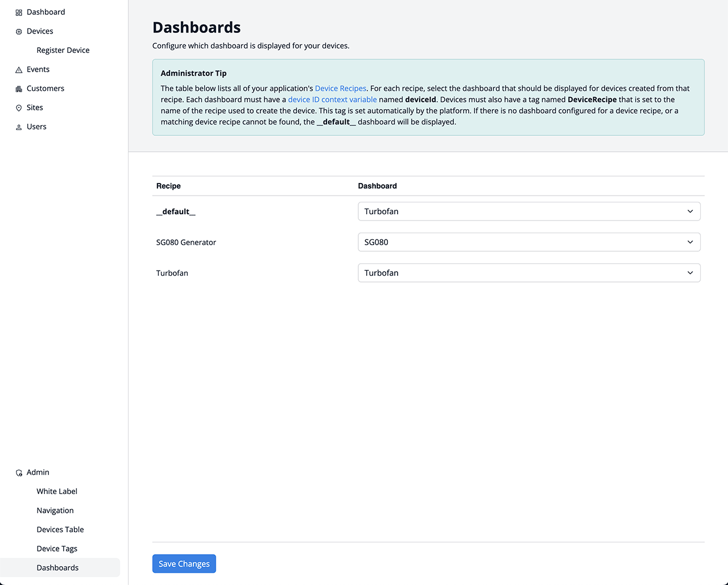This screenshot has height=585, width=728.
Task: Open the White Label admin page
Action: [57, 491]
